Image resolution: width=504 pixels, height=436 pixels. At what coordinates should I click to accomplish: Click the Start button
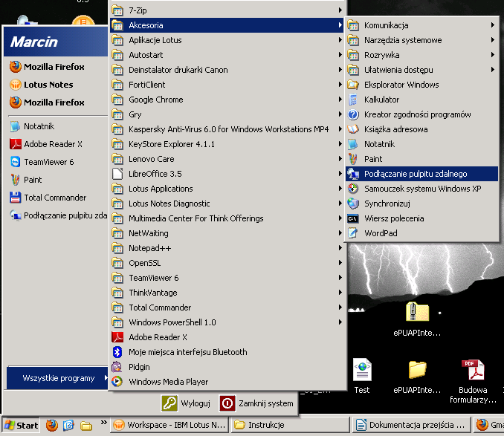[22, 426]
